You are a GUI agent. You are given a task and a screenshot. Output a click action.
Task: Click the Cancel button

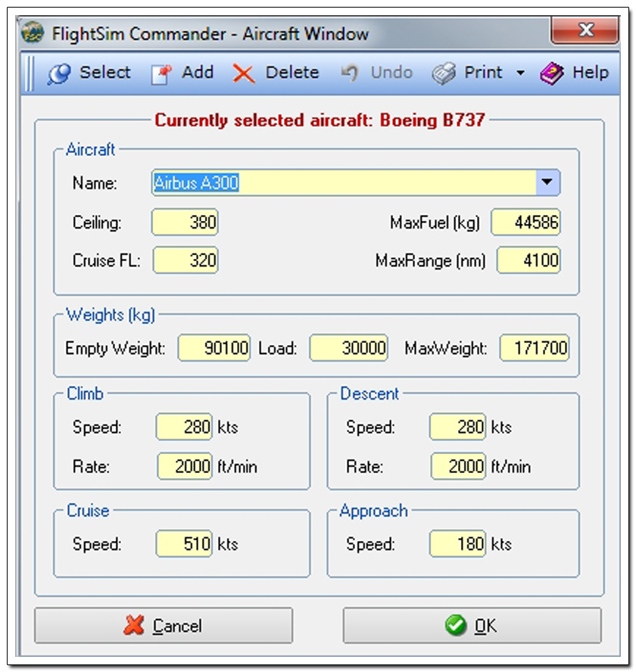[164, 625]
